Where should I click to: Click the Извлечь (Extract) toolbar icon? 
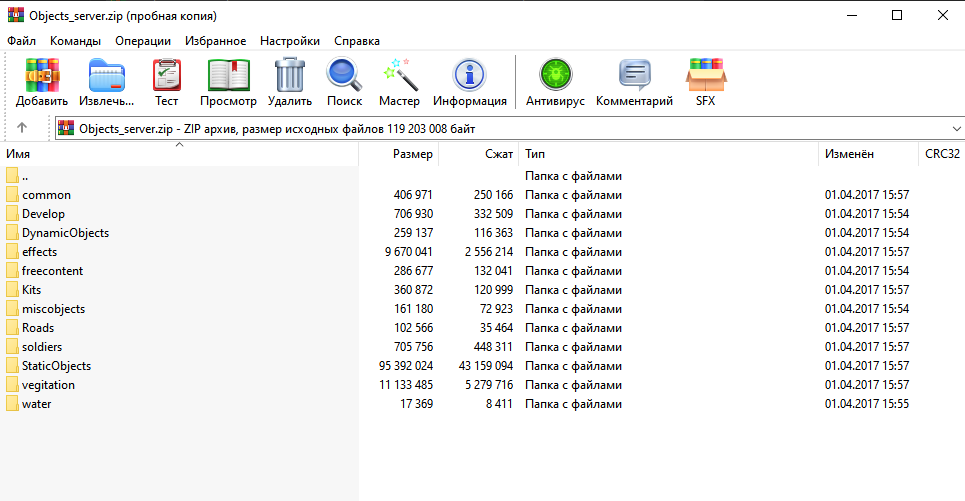tap(107, 77)
